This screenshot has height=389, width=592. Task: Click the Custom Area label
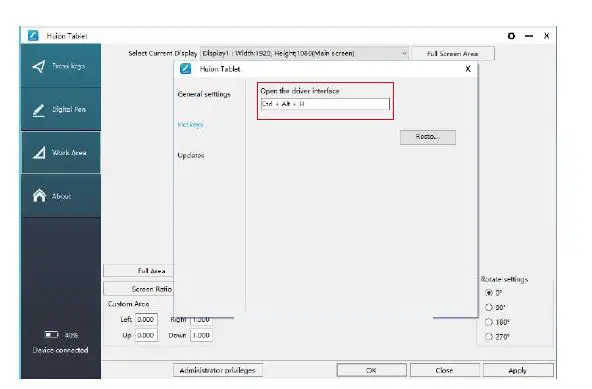pyautogui.click(x=128, y=304)
